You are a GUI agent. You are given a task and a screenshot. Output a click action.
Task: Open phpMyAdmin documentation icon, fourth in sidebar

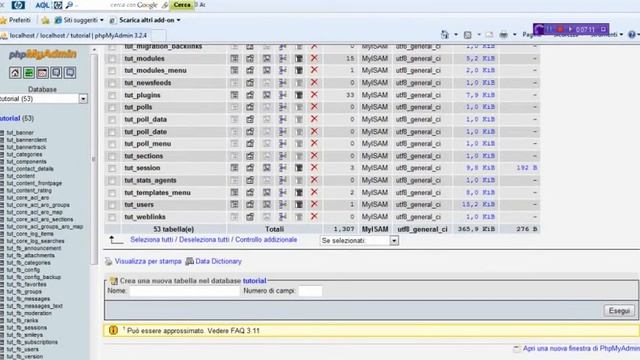56,73
